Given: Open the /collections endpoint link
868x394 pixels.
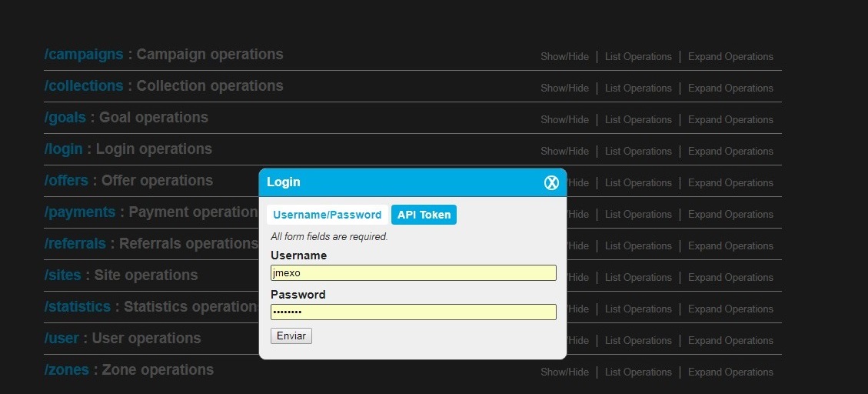Looking at the screenshot, I should coord(84,86).
